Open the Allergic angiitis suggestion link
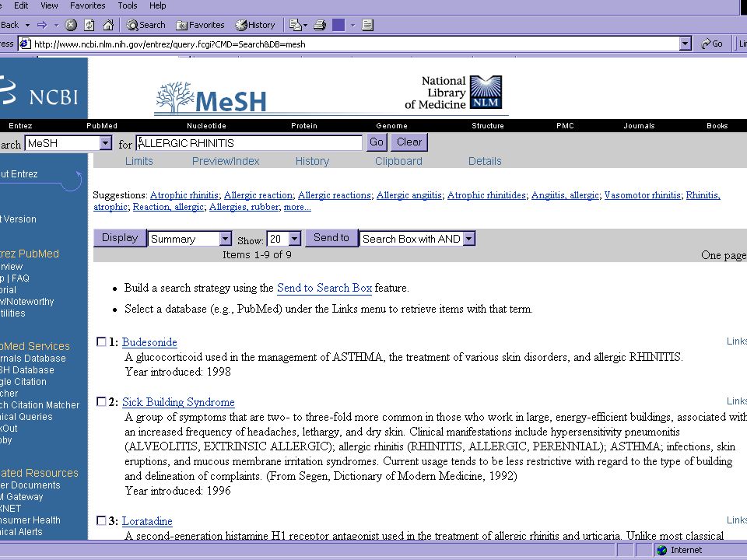 409,194
